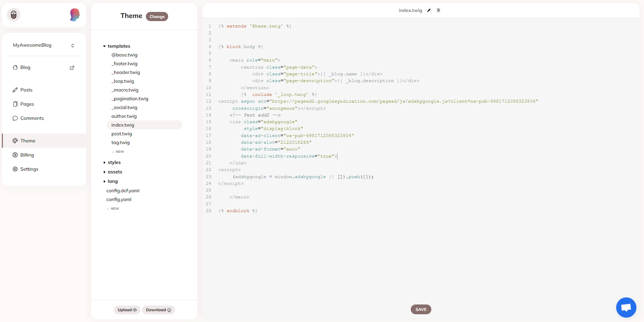
Task: Click the Download theme button
Action: (x=158, y=310)
